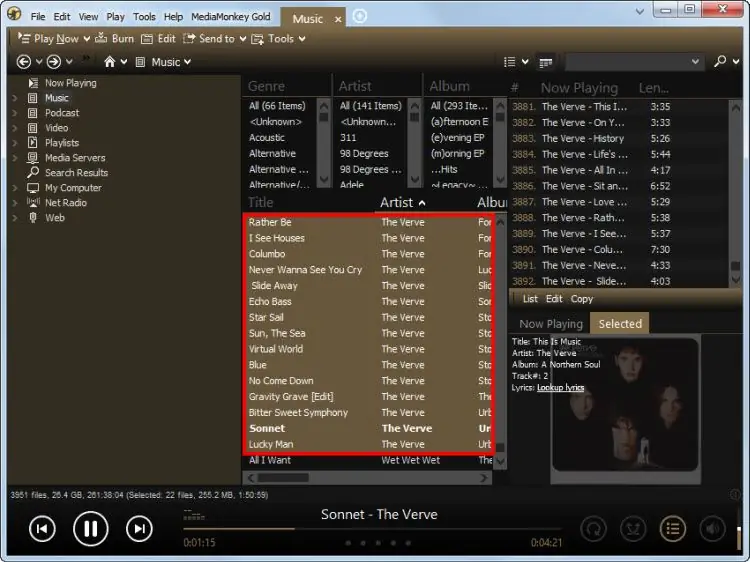750x562 pixels.
Task: Toggle the Now Playing list button in player
Action: coord(673,529)
